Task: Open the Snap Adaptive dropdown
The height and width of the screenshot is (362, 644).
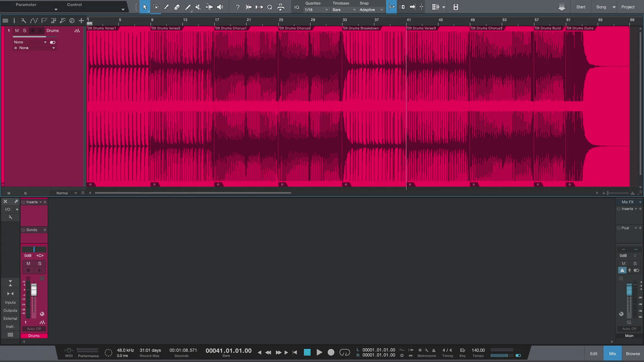Action: 371,10
